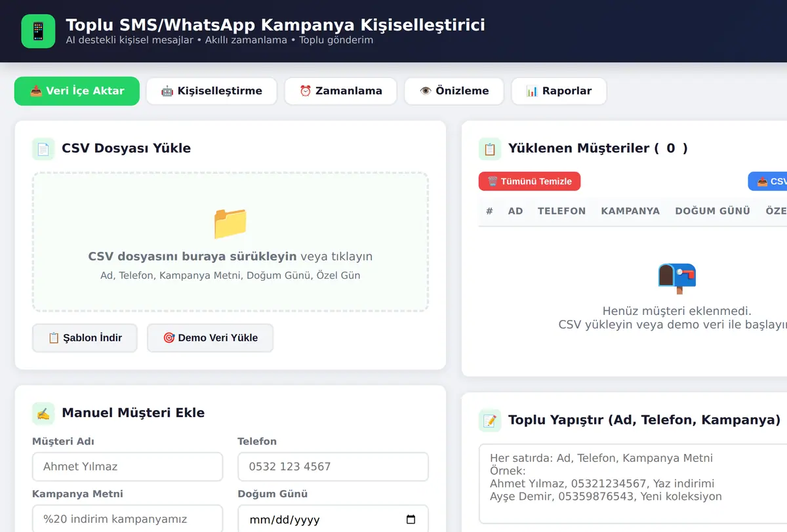787x532 pixels.
Task: Click the folder icon in the upload area
Action: pyautogui.click(x=230, y=223)
